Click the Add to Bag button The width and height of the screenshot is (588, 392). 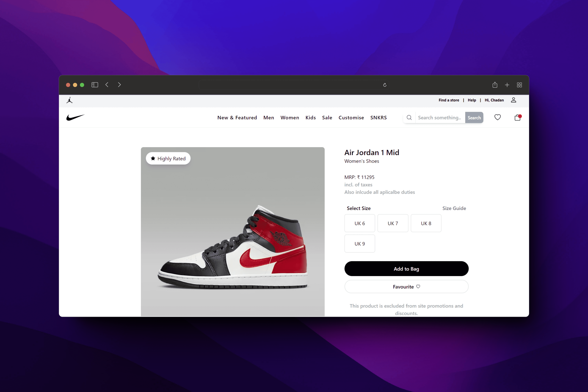406,269
